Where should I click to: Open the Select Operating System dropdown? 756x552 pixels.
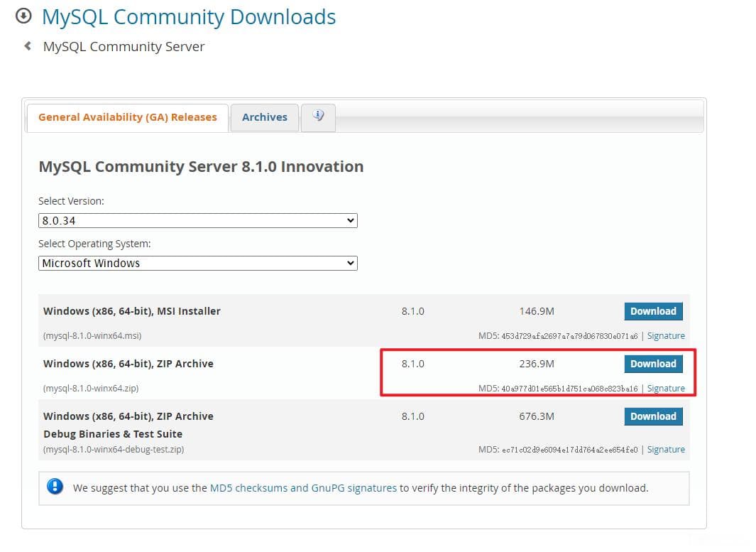(x=197, y=263)
